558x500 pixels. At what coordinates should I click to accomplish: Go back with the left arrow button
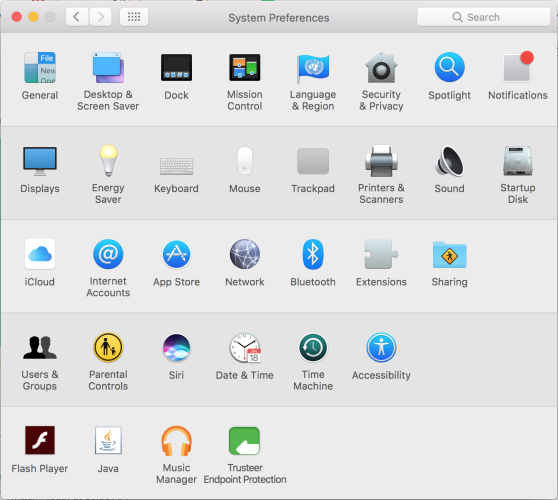(x=77, y=17)
